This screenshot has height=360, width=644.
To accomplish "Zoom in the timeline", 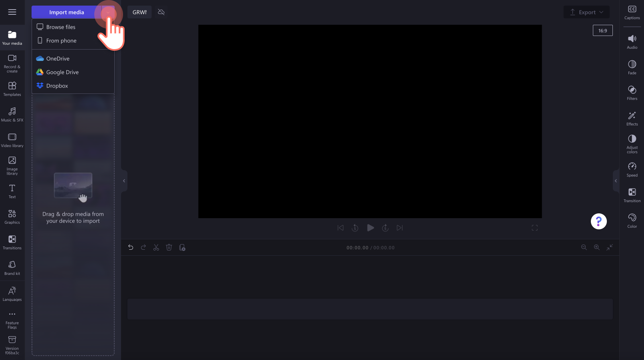I will tap(596, 247).
